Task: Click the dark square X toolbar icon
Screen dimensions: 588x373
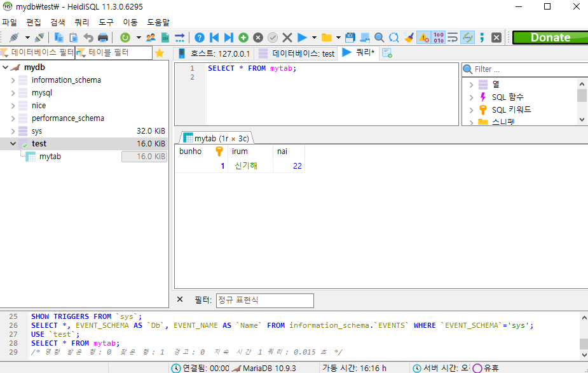Action: (496, 38)
